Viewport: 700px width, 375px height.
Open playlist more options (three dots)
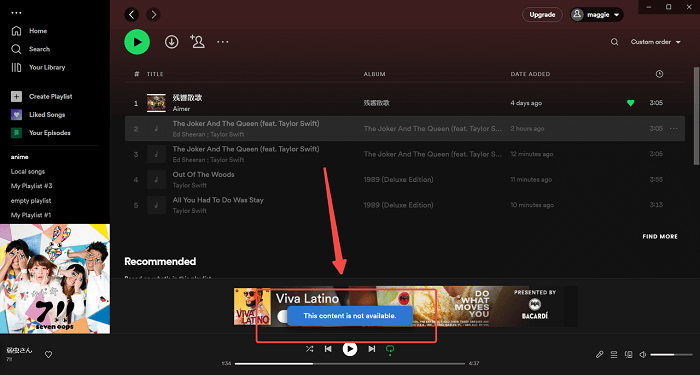[x=222, y=42]
